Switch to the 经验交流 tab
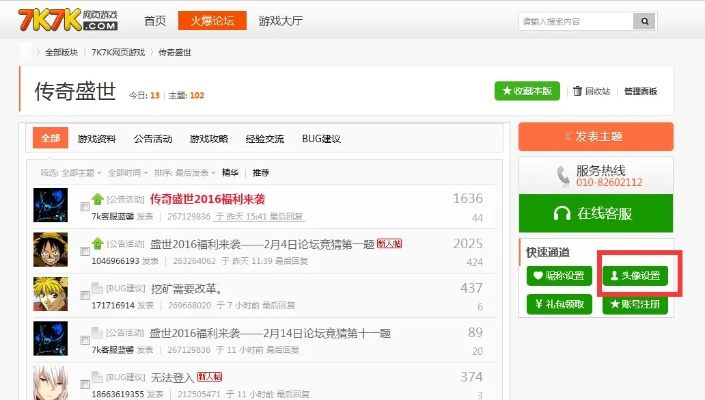Image resolution: width=705 pixels, height=400 pixels. 265,139
